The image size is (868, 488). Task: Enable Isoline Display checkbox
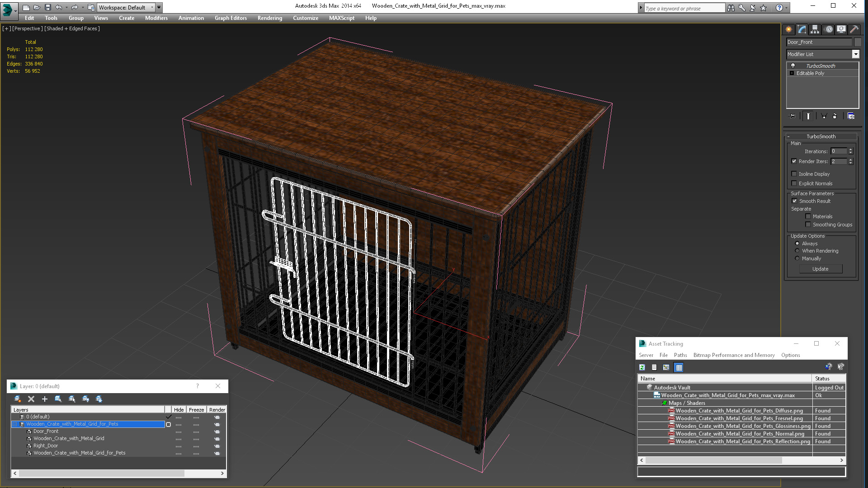[x=794, y=174]
